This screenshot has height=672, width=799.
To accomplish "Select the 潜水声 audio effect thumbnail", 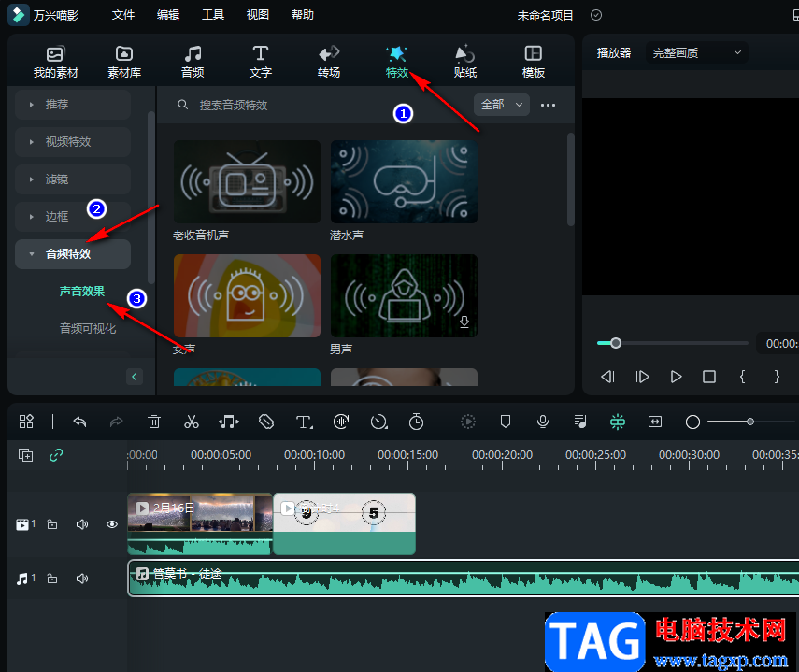I will click(x=404, y=181).
